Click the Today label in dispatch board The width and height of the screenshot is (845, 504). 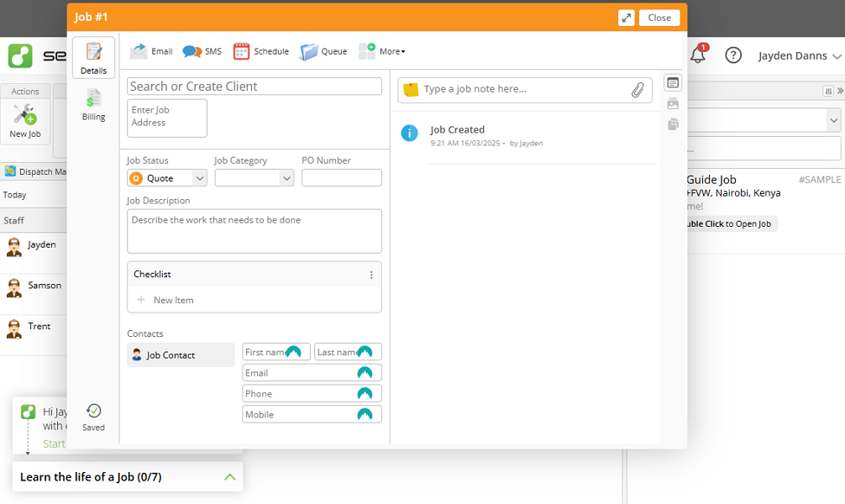[14, 195]
